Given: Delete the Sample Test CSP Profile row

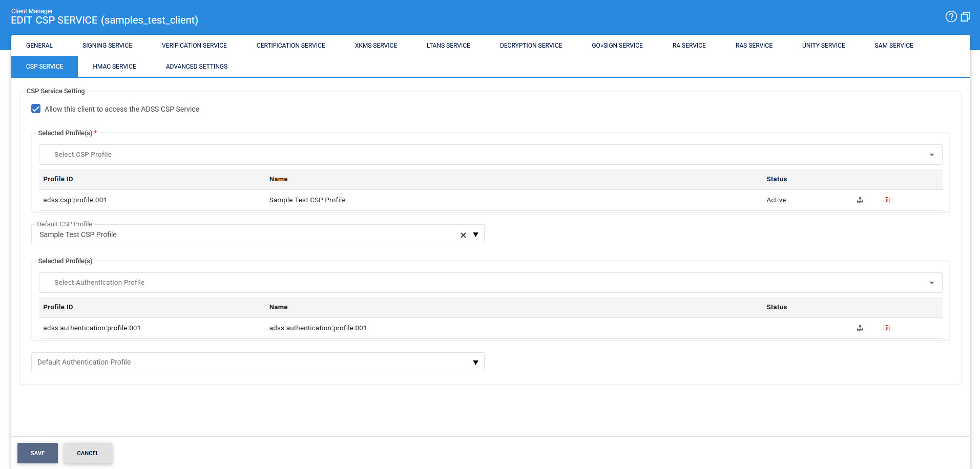Looking at the screenshot, I should click(887, 200).
